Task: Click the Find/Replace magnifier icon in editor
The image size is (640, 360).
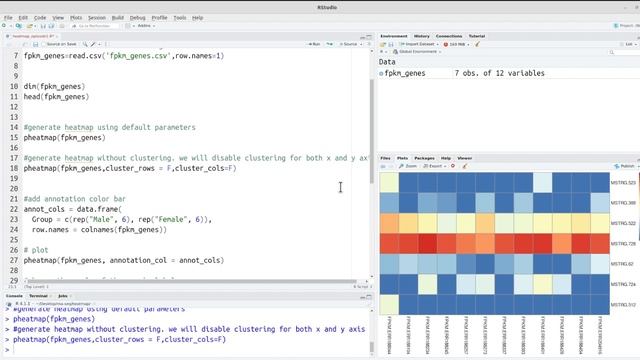Action: (x=85, y=44)
